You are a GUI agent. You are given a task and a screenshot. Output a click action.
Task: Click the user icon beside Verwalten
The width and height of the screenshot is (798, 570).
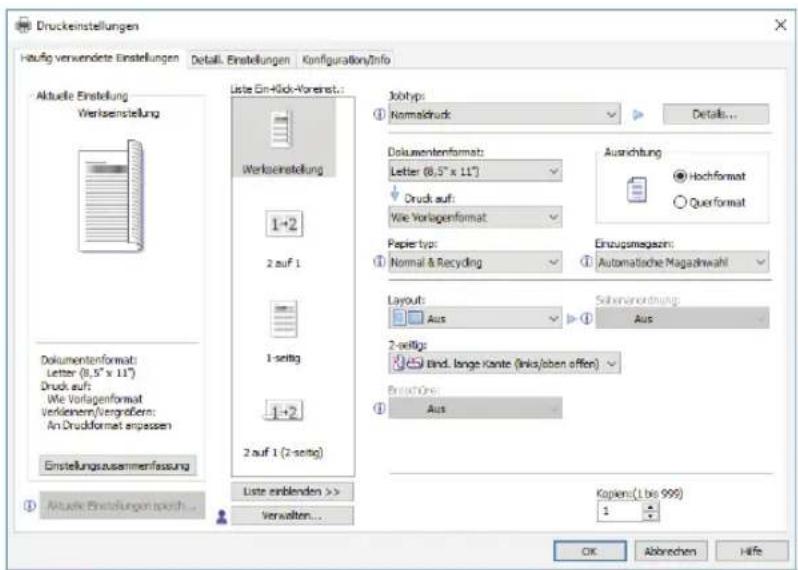click(x=222, y=517)
